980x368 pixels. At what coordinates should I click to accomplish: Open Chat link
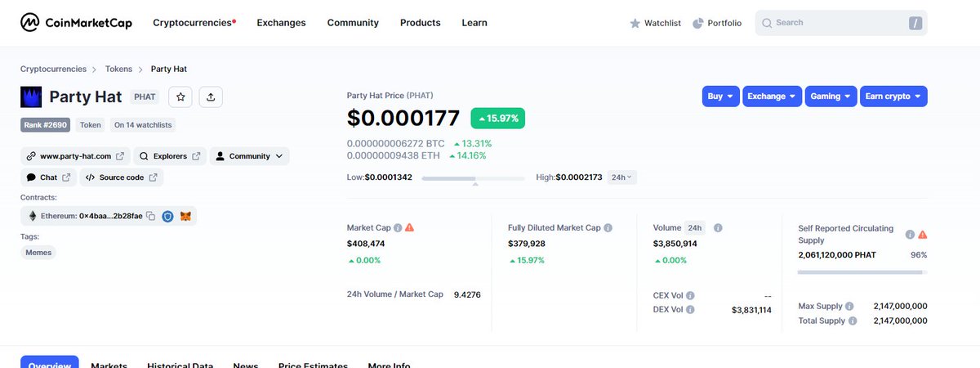click(48, 177)
